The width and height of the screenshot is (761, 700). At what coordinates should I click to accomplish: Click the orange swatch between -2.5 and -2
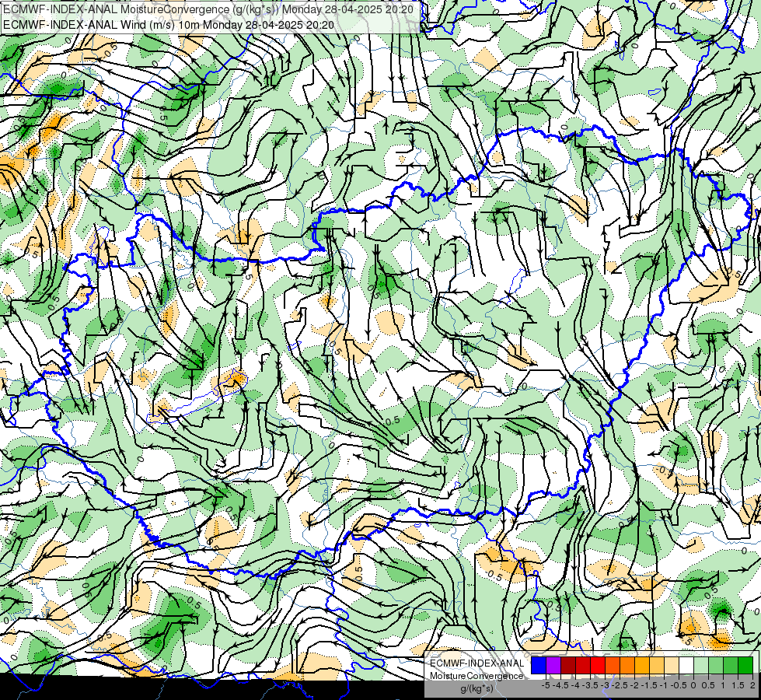coord(627,665)
